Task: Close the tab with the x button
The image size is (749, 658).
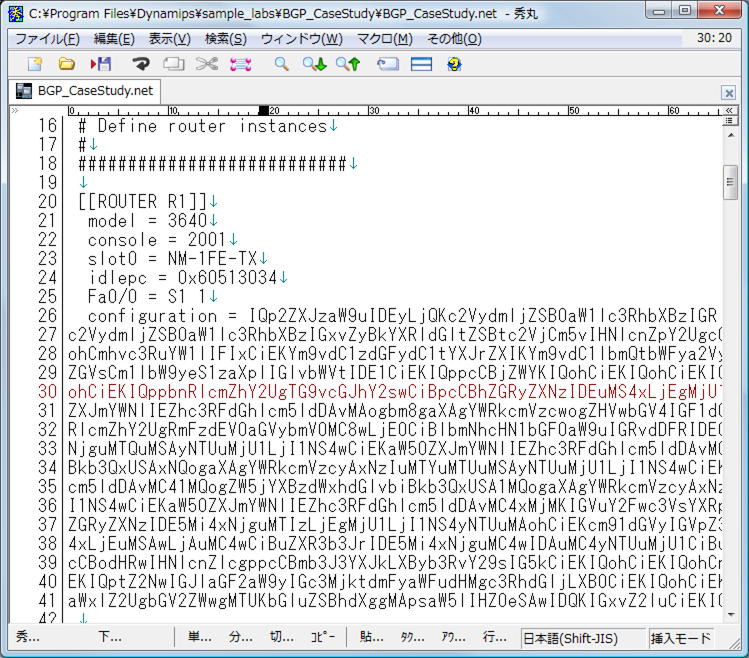Action: point(729,93)
